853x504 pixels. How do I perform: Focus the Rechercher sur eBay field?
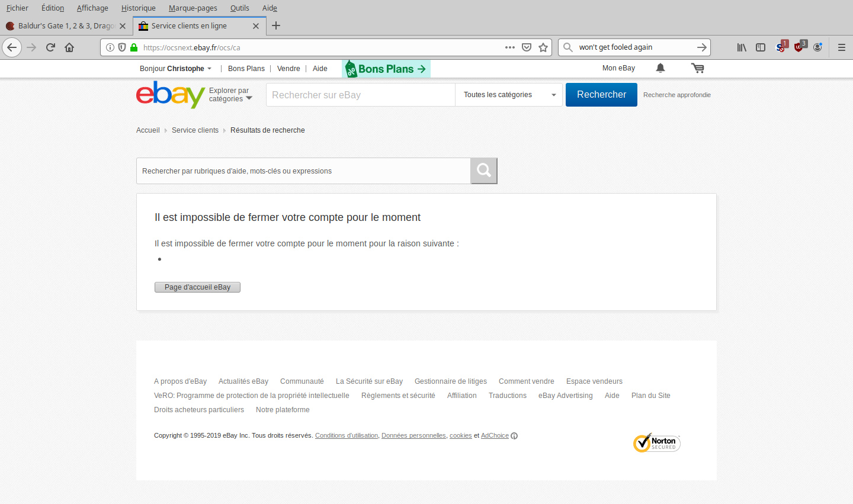(361, 95)
